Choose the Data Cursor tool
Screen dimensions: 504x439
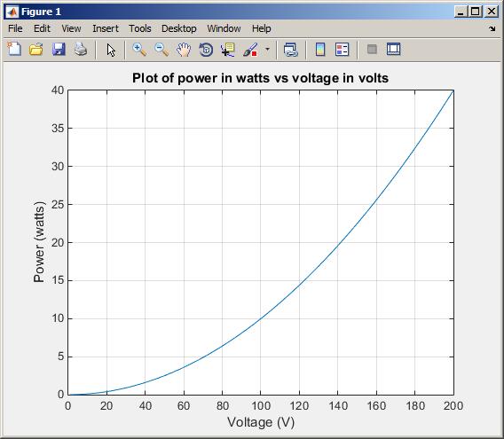(228, 50)
